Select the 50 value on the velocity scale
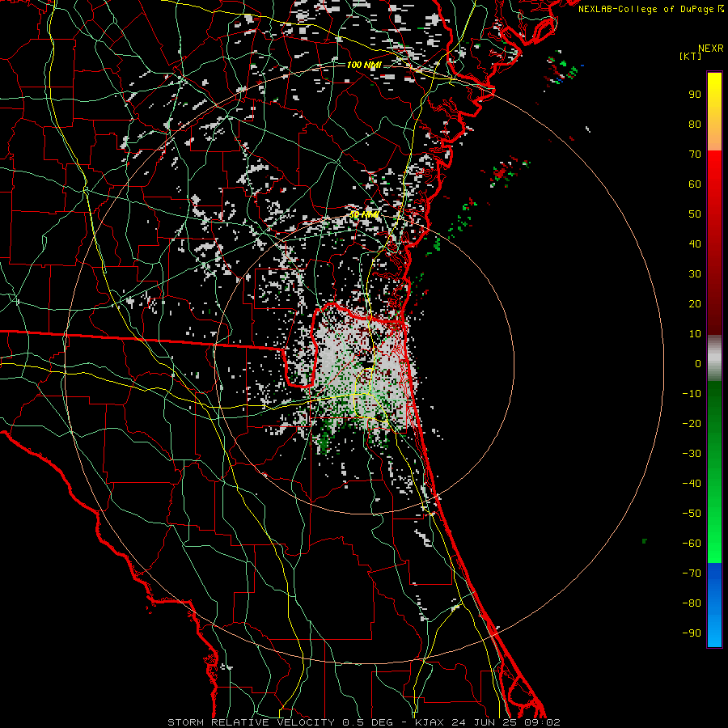728x728 pixels. [x=695, y=214]
